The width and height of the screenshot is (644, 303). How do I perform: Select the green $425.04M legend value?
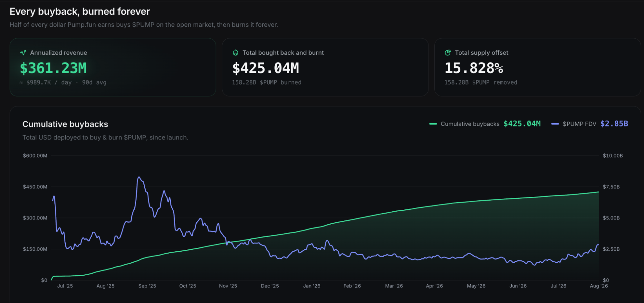tap(522, 124)
